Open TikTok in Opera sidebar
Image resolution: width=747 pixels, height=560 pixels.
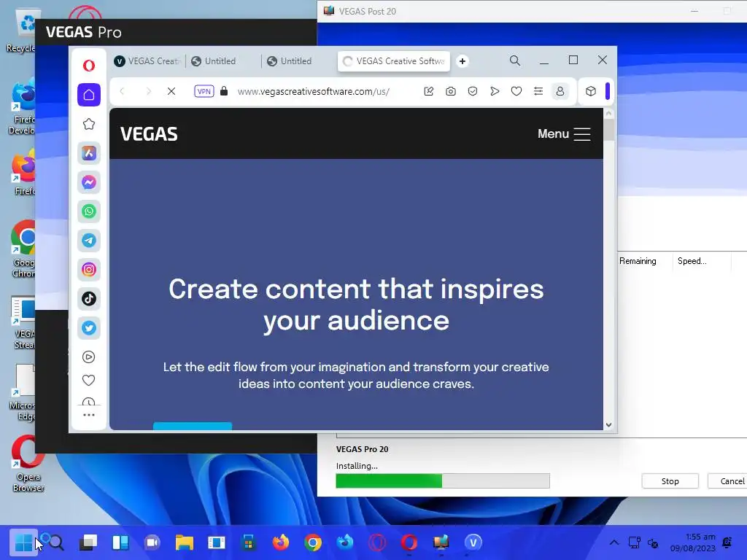point(89,298)
